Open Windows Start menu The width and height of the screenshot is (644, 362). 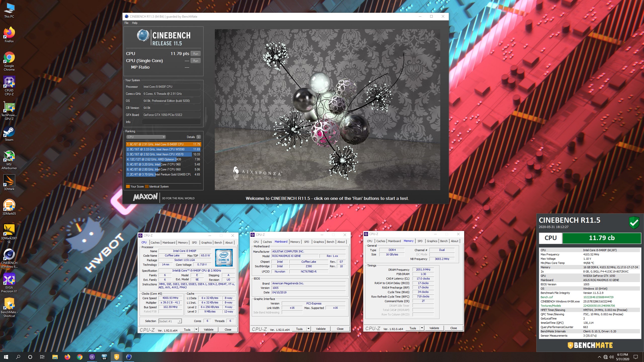pos(6,357)
